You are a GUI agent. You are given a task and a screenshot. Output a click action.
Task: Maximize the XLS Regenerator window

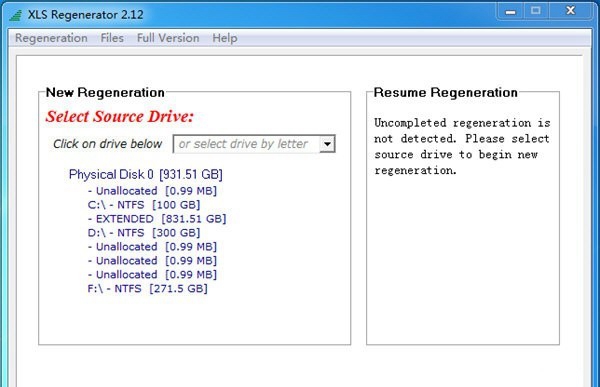pyautogui.click(x=536, y=11)
